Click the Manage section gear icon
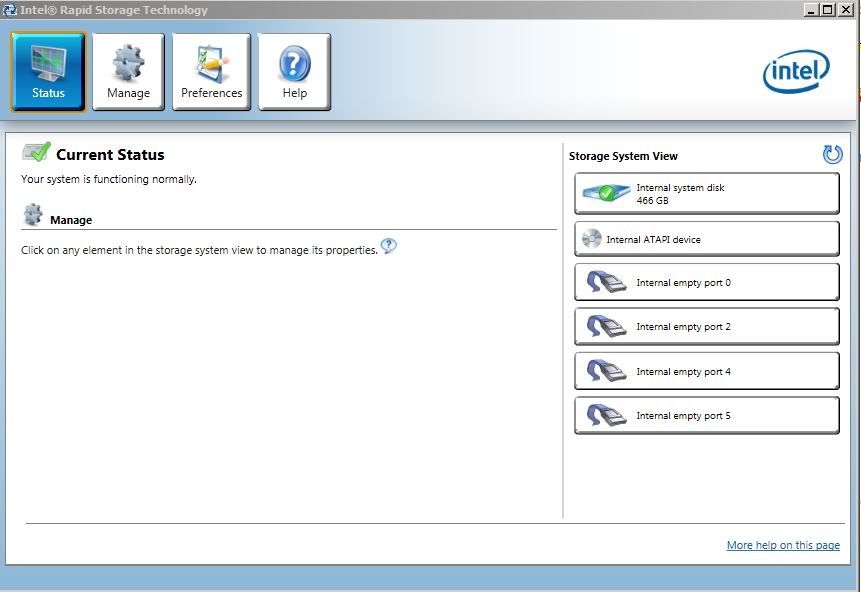 tap(33, 214)
